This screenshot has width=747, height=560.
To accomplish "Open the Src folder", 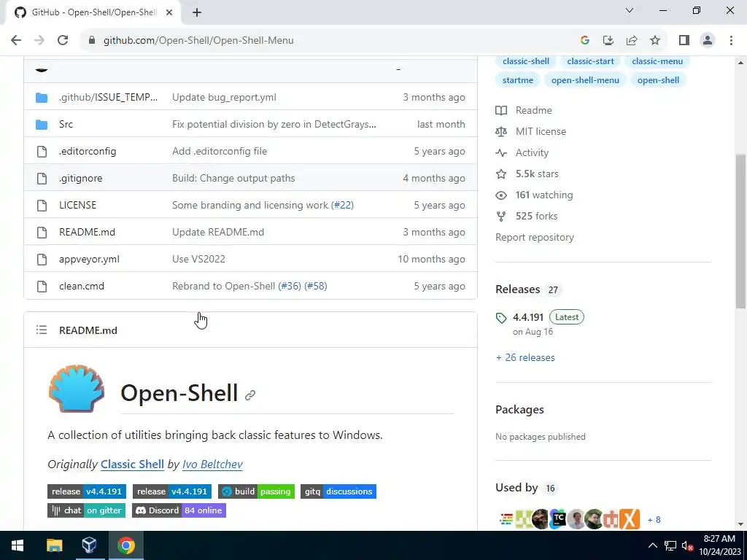I will pyautogui.click(x=66, y=124).
